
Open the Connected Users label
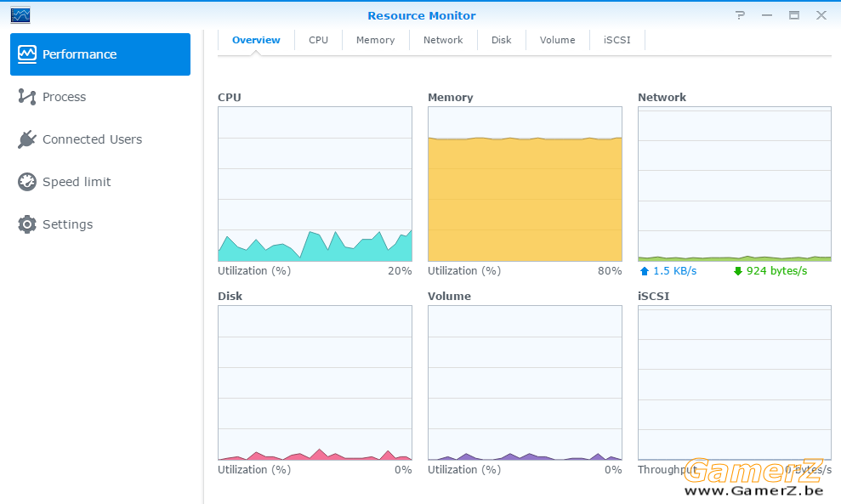(x=92, y=139)
